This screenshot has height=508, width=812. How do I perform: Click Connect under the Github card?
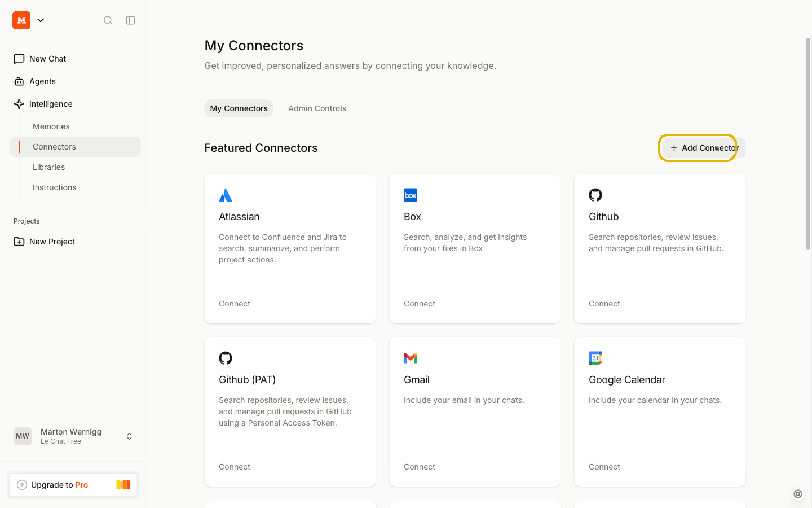(x=604, y=304)
